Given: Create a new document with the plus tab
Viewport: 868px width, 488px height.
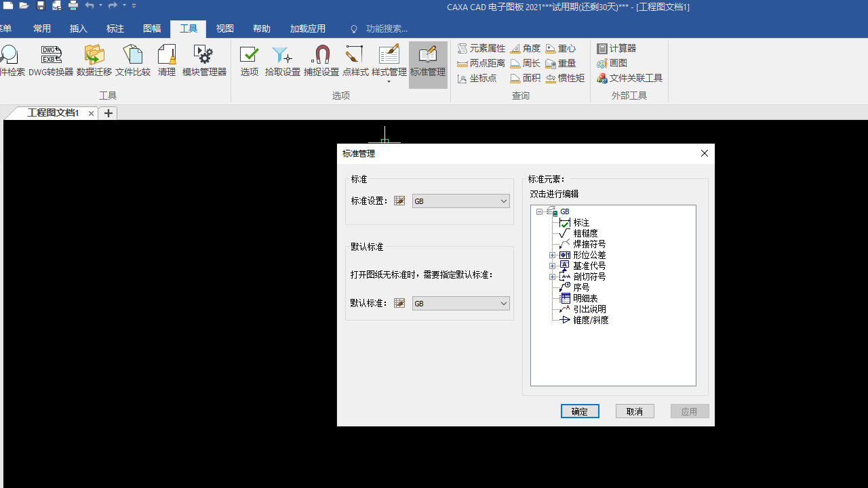Looking at the screenshot, I should pos(108,113).
